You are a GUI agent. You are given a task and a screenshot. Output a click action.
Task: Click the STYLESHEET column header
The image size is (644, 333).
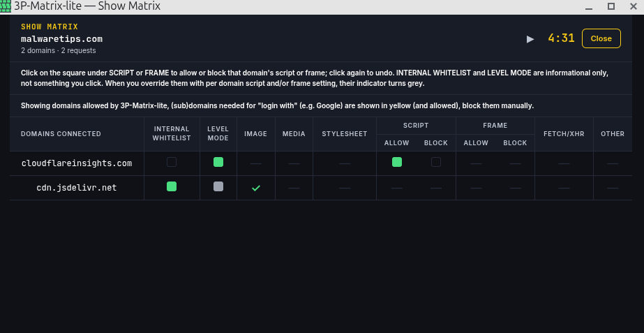click(344, 134)
